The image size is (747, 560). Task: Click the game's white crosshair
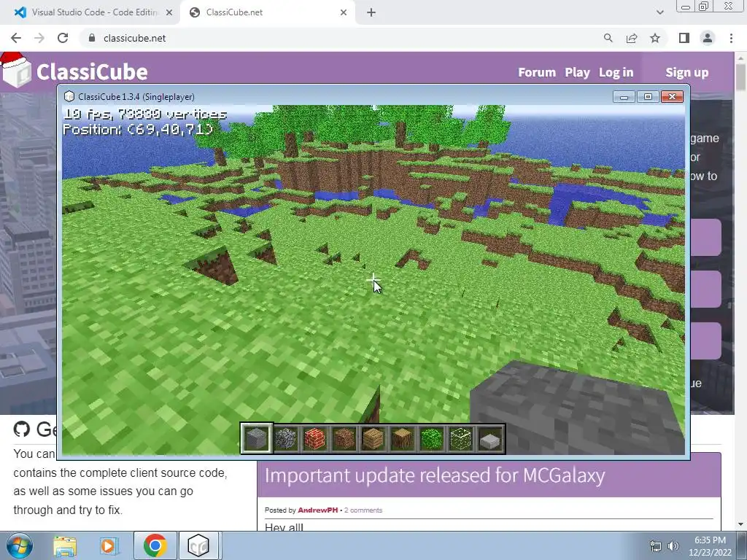373,281
